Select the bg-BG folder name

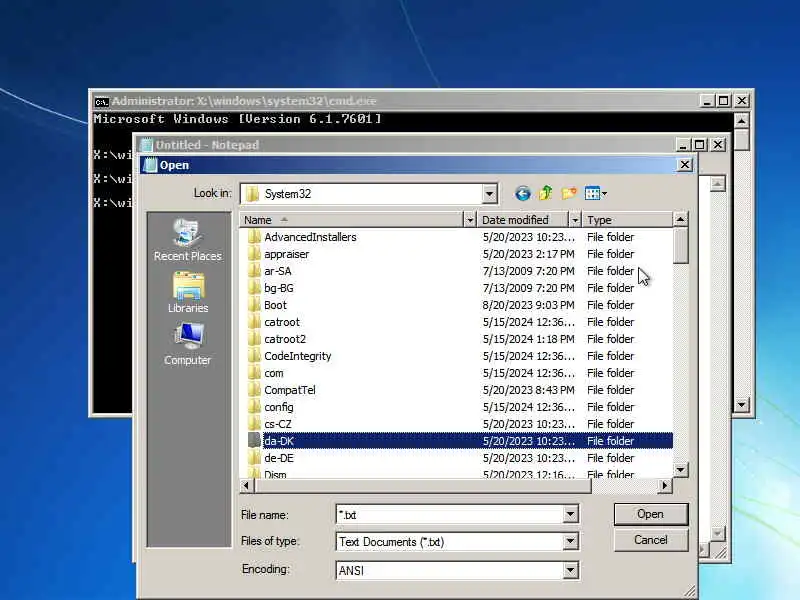click(x=279, y=288)
